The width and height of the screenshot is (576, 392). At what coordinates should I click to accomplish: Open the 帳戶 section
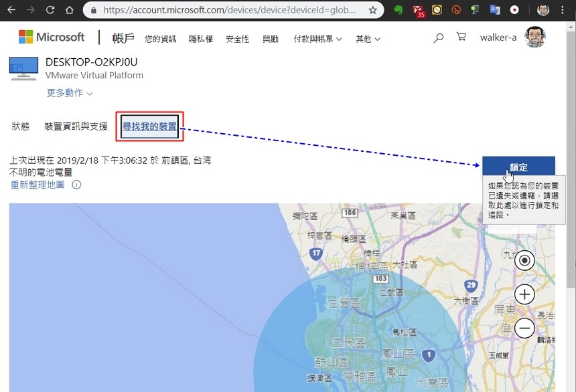[123, 38]
